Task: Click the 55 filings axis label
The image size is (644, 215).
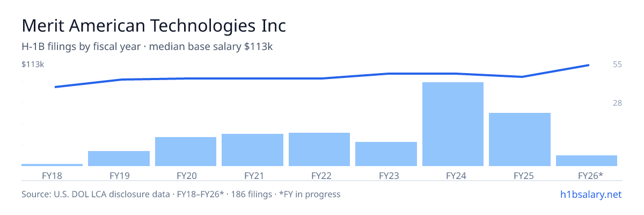Action: tap(617, 64)
